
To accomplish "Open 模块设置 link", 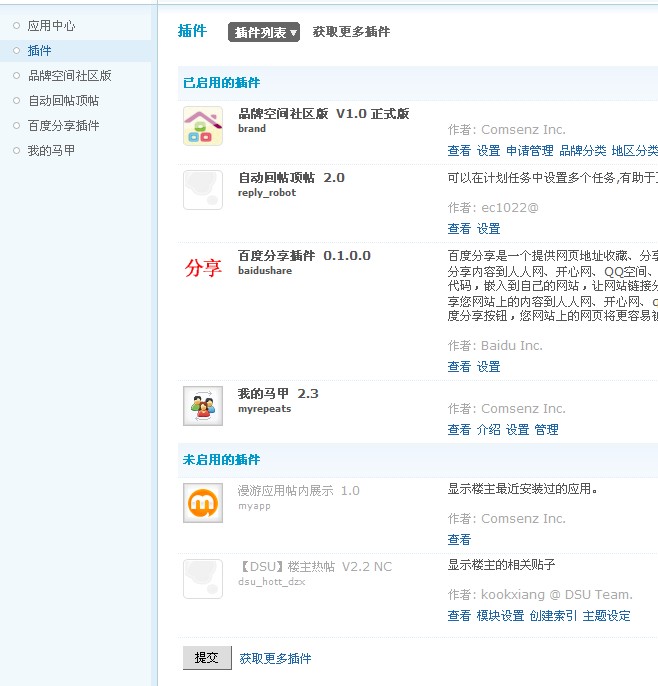I will (x=500, y=616).
